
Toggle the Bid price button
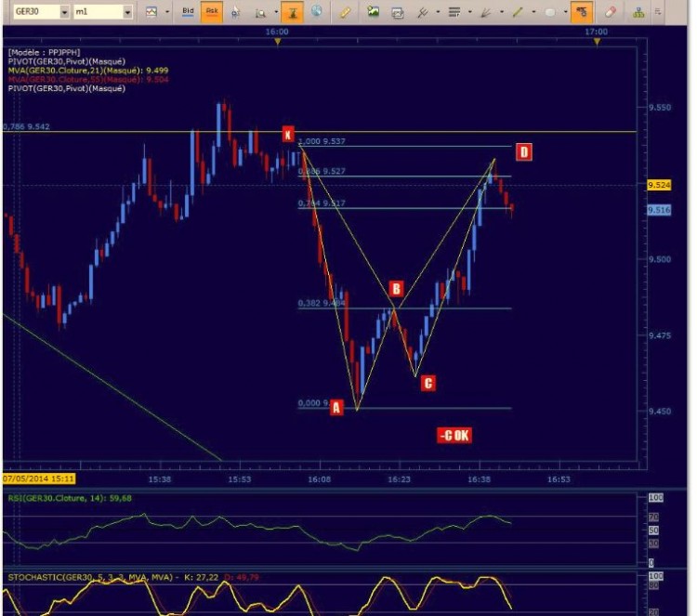click(x=188, y=11)
